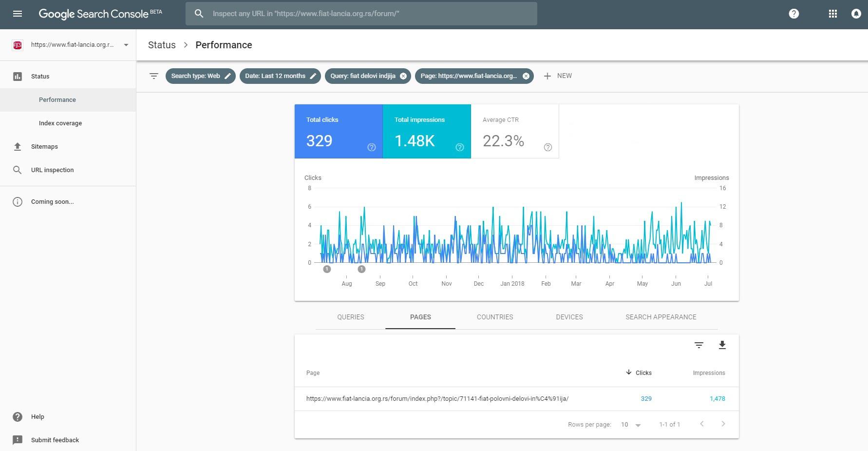The height and width of the screenshot is (451, 868).
Task: Click the Help question mark icon in sidebar
Action: point(18,417)
